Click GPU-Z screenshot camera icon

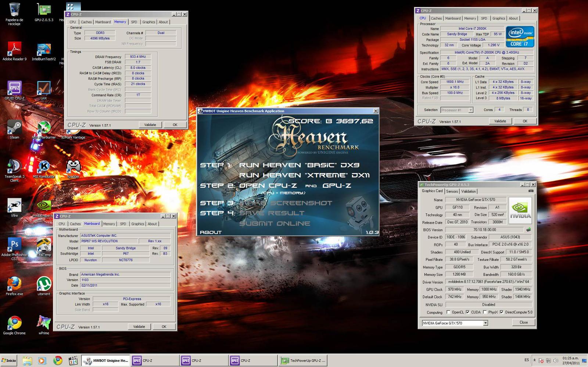531,191
